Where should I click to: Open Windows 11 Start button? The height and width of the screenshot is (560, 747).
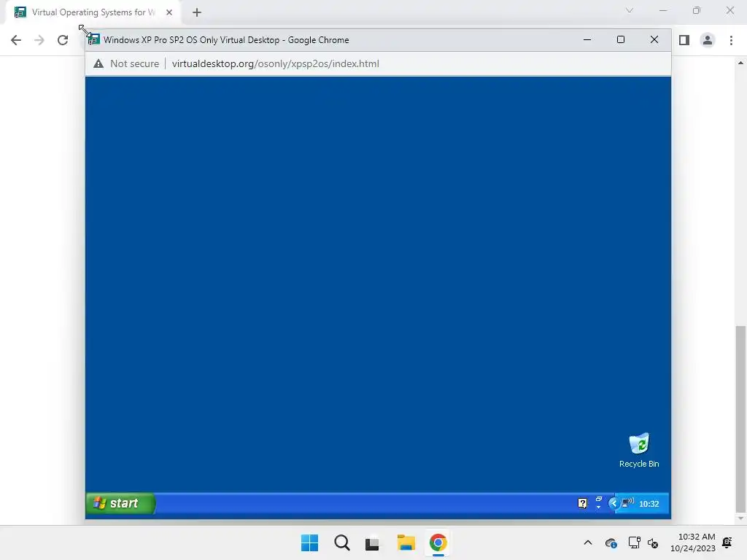(309, 542)
